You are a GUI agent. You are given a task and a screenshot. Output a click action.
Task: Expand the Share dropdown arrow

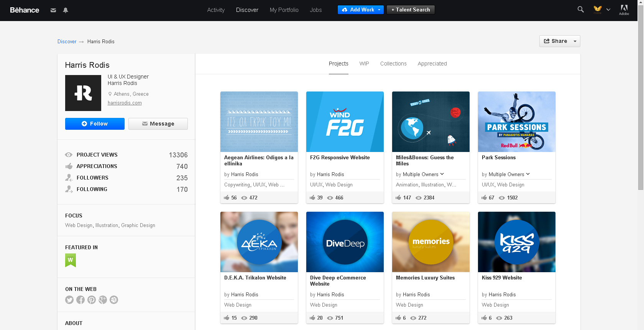tap(575, 41)
